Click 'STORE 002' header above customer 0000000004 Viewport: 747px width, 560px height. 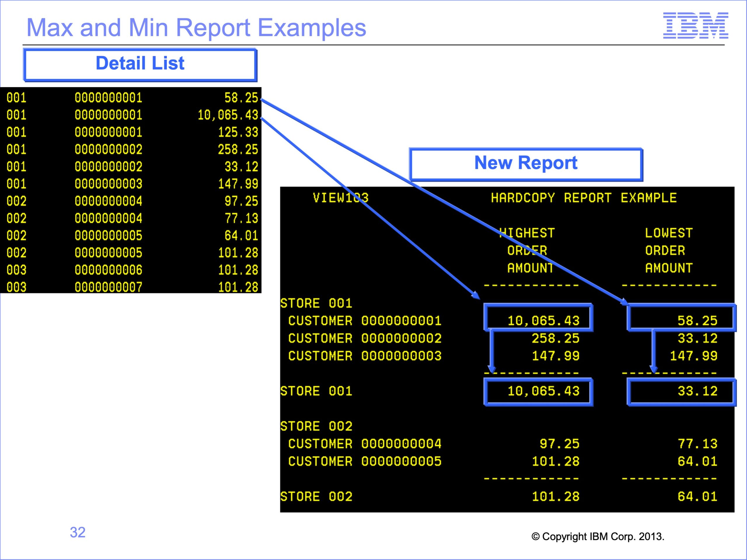pos(316,426)
